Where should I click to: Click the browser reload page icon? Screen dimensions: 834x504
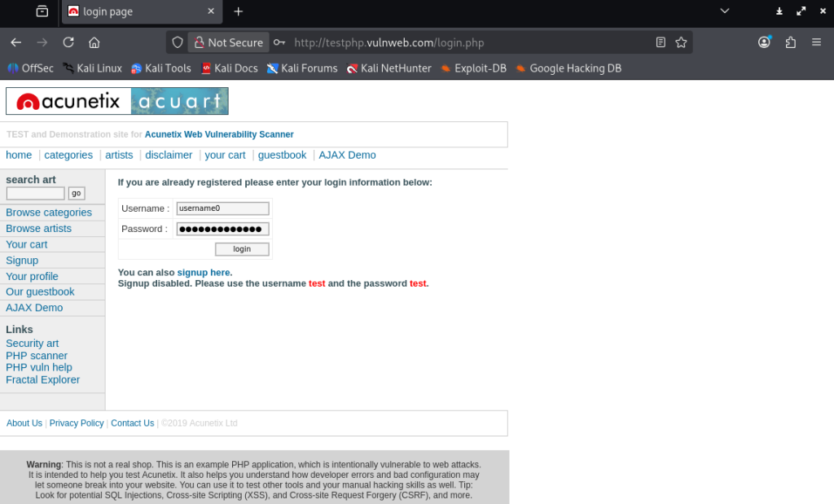[68, 42]
